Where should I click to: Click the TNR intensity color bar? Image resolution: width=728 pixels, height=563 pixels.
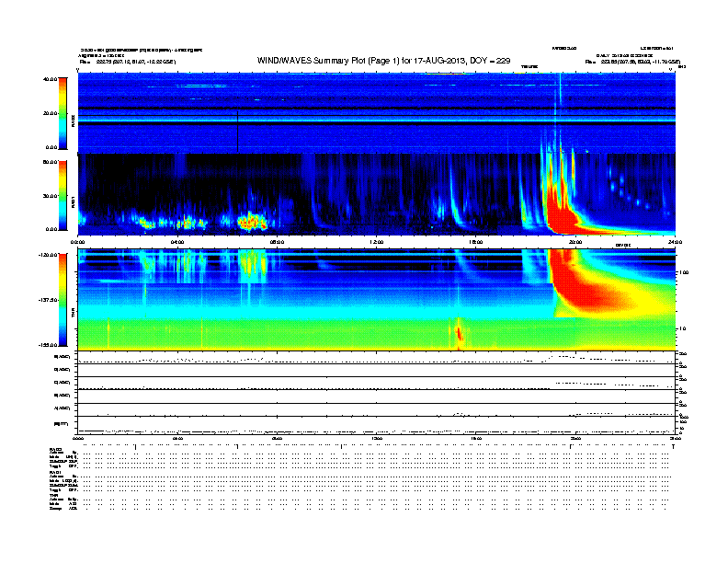click(x=63, y=300)
